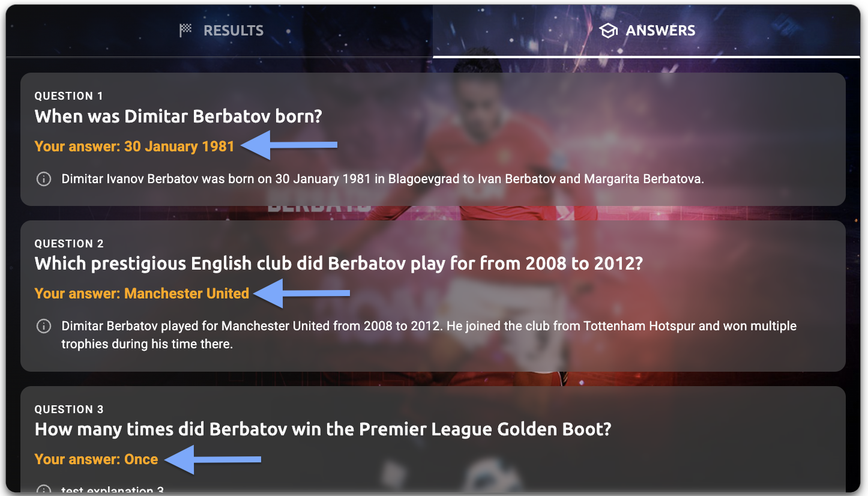Click the question about Berbatov's English club
The image size is (868, 496).
coord(339,264)
